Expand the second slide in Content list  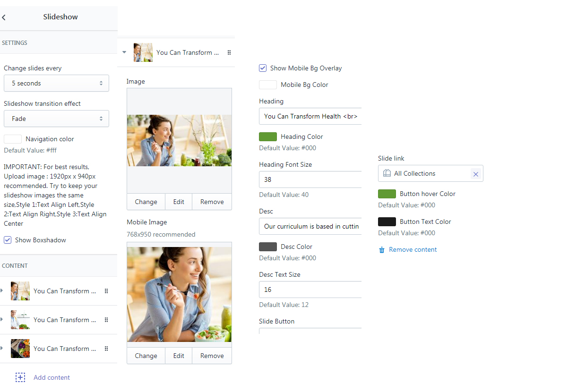(x=2, y=320)
